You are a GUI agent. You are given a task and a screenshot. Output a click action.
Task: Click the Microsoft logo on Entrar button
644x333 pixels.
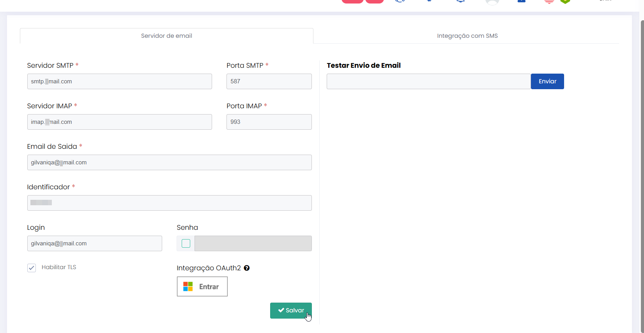coord(188,287)
